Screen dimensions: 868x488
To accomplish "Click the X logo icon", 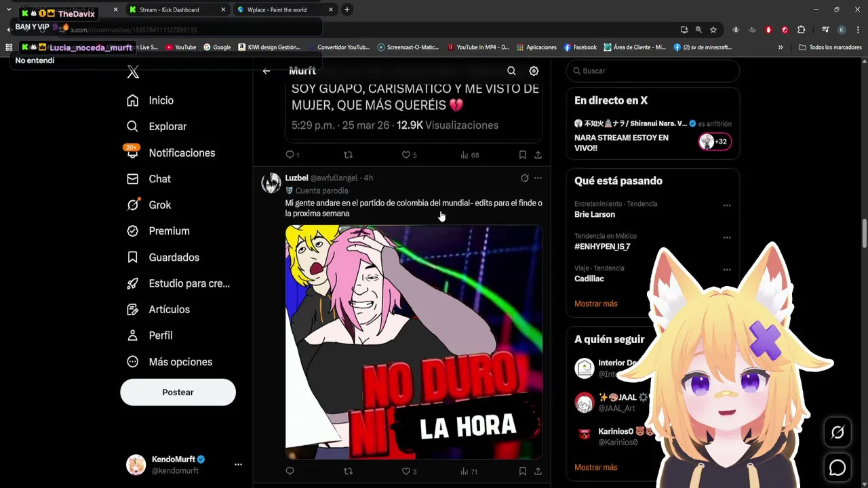I will (133, 72).
